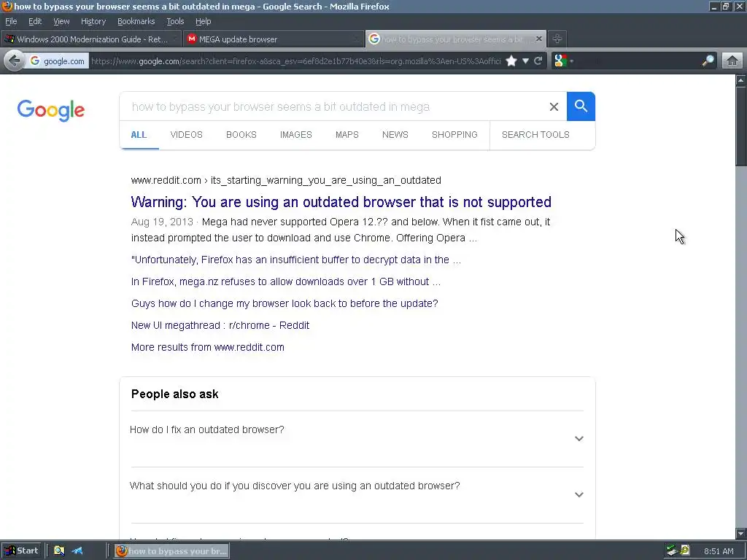The image size is (747, 560).
Task: Click the Firefox taskbar window button
Action: 172,551
